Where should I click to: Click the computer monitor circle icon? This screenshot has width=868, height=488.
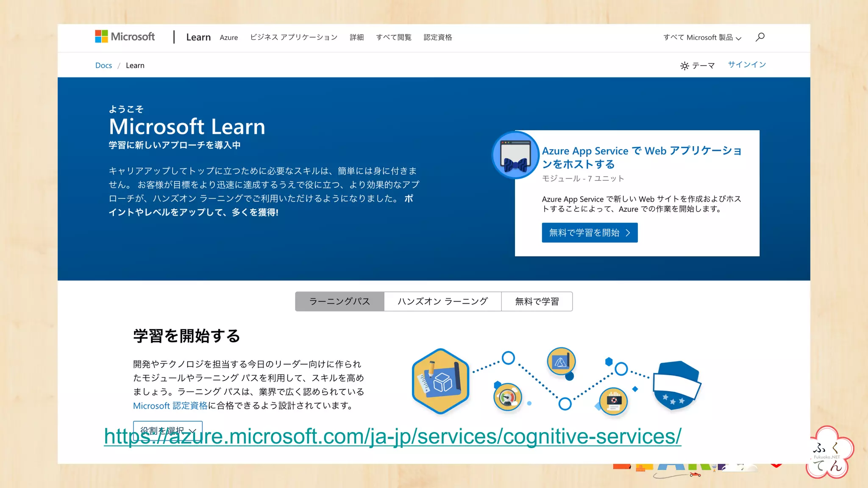(x=614, y=401)
